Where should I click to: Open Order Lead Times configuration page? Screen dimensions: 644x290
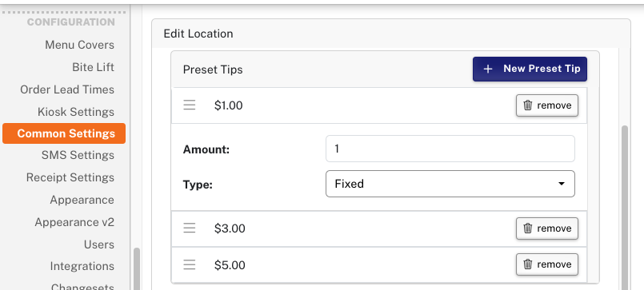pos(67,89)
